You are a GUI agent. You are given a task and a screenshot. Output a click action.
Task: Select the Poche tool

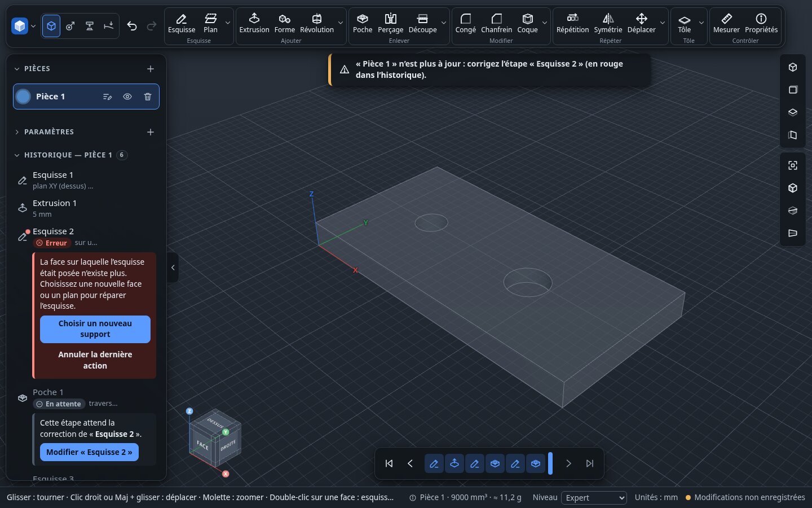click(x=363, y=23)
